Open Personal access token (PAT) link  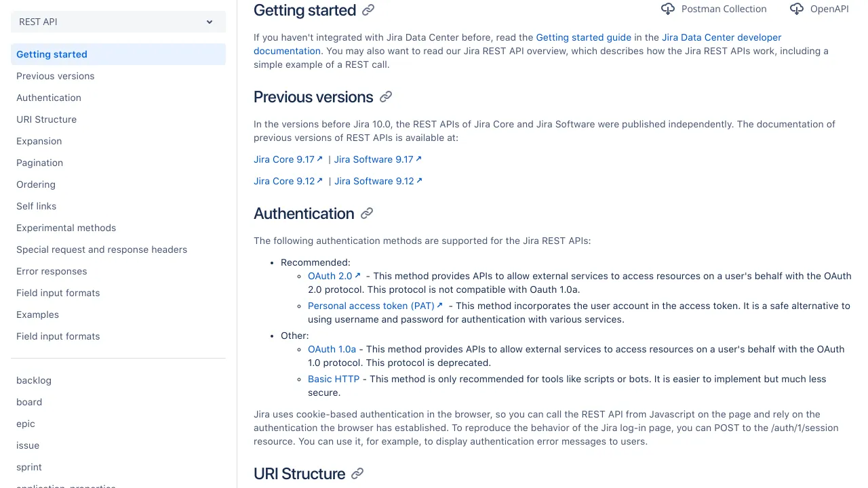375,306
